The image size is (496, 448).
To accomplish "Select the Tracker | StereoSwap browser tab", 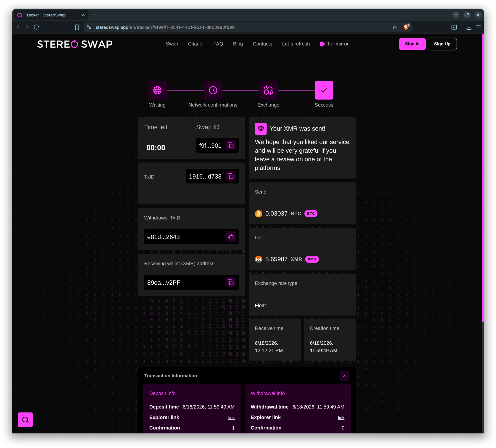I will [51, 15].
